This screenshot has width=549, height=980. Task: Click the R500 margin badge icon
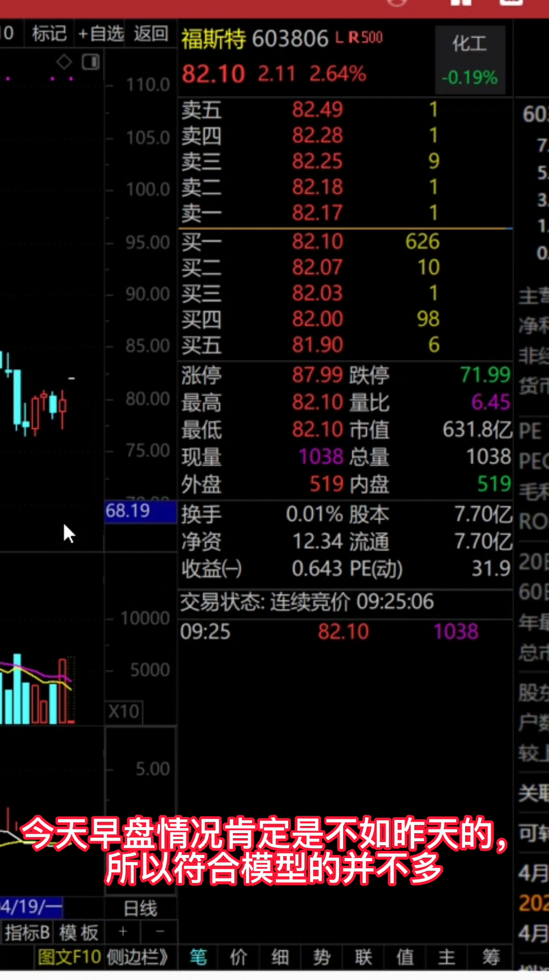(x=366, y=37)
